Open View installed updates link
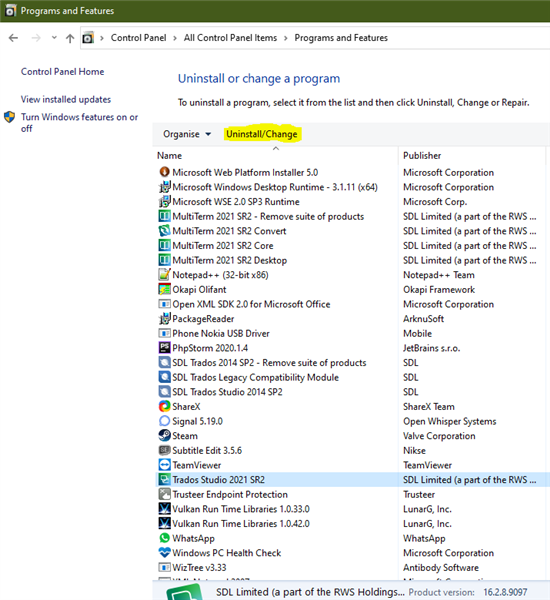The width and height of the screenshot is (550, 600). click(66, 99)
